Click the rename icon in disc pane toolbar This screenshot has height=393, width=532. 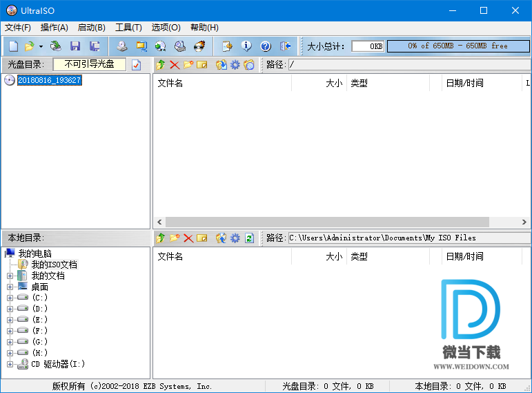pyautogui.click(x=202, y=64)
